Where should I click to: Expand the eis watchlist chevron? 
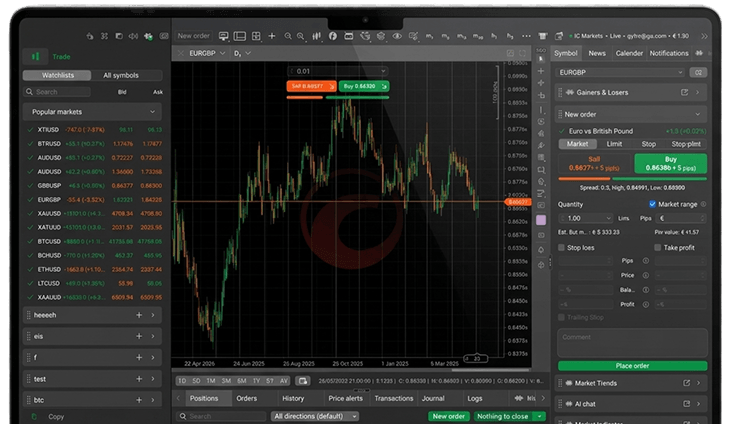tap(153, 336)
